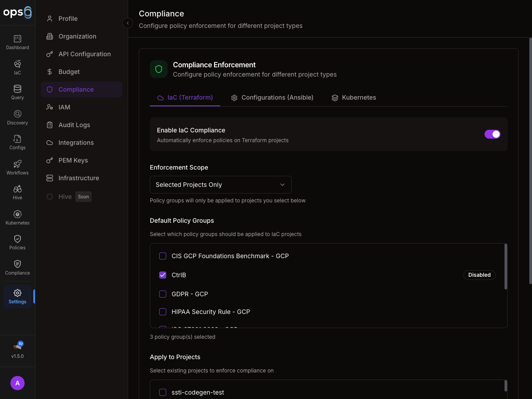The height and width of the screenshot is (399, 532).
Task: Open Kubernetes in the left rail
Action: pos(17,214)
